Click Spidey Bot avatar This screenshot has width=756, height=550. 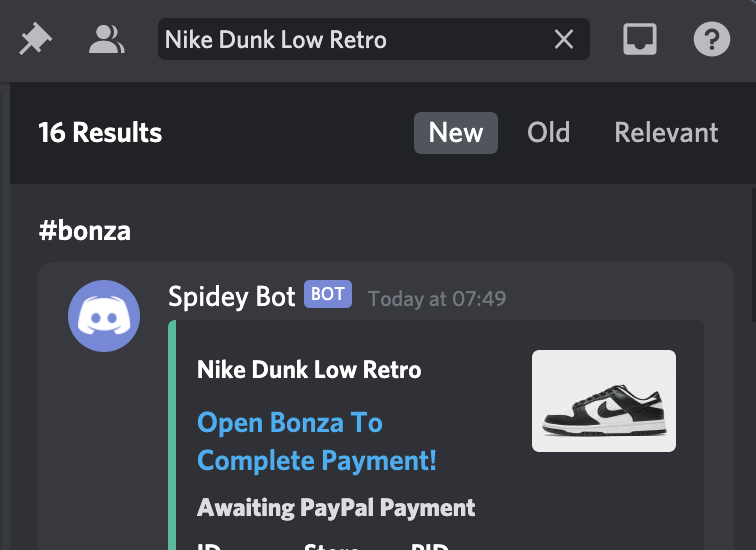click(104, 316)
